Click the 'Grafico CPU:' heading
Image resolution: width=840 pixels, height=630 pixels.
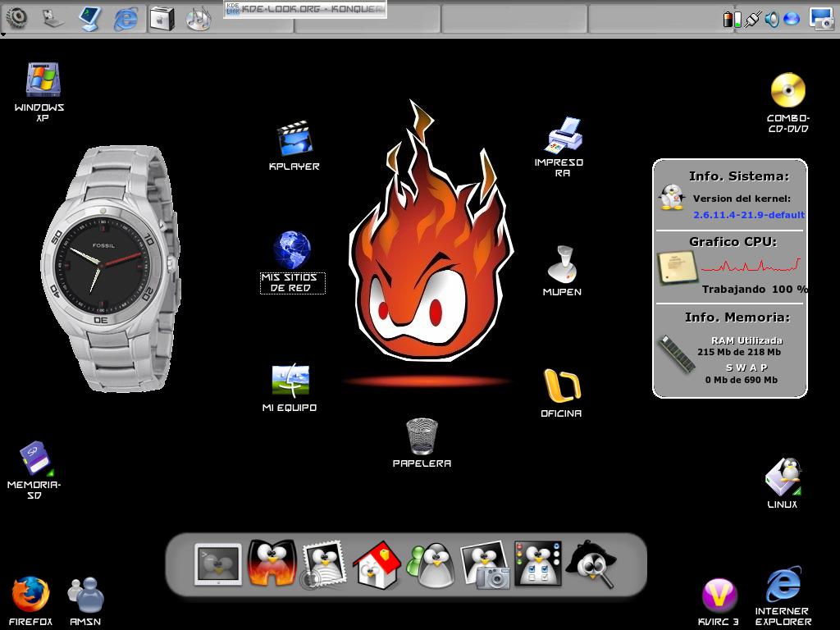point(733,242)
